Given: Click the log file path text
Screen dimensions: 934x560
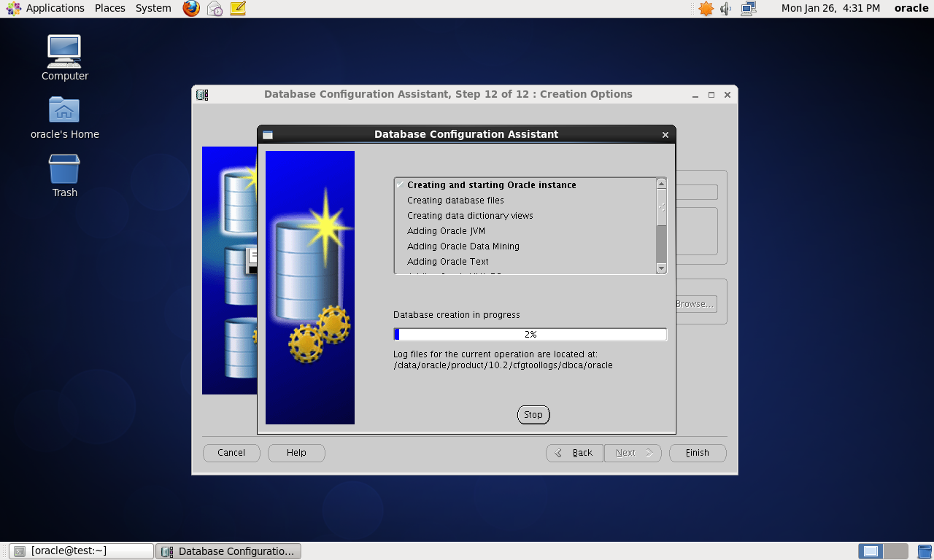Looking at the screenshot, I should tap(503, 365).
